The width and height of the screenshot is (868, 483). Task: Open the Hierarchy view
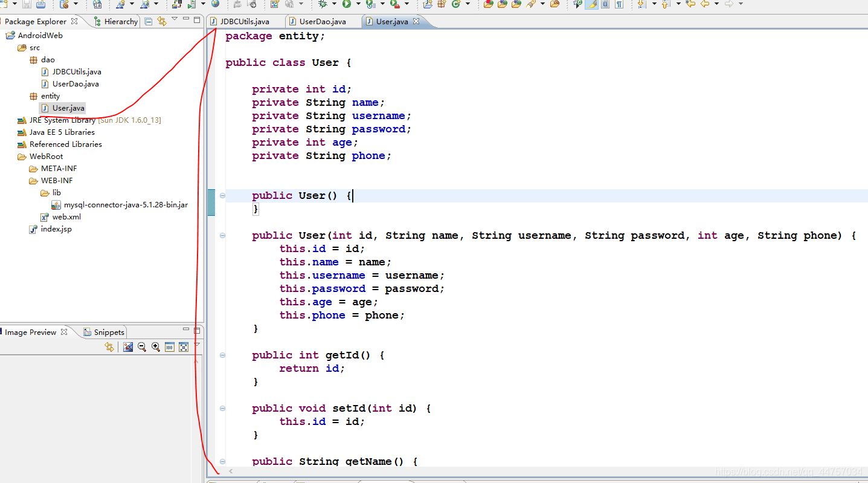[x=119, y=21]
